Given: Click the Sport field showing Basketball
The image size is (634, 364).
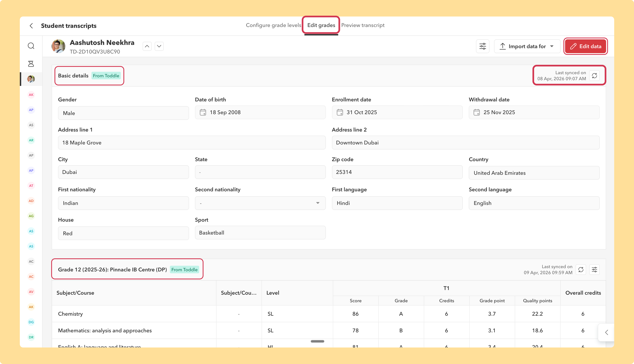Looking at the screenshot, I should (x=260, y=232).
